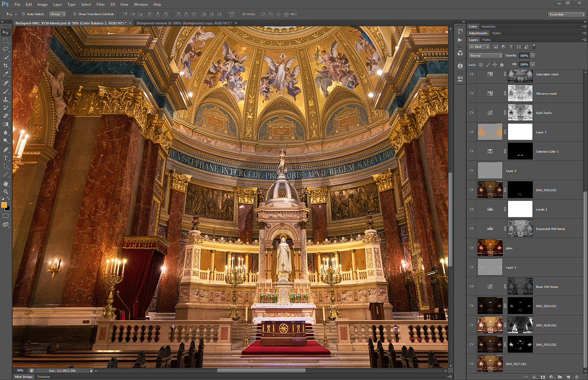588x380 pixels.
Task: Select the Dodge tool
Action: pos(5,141)
